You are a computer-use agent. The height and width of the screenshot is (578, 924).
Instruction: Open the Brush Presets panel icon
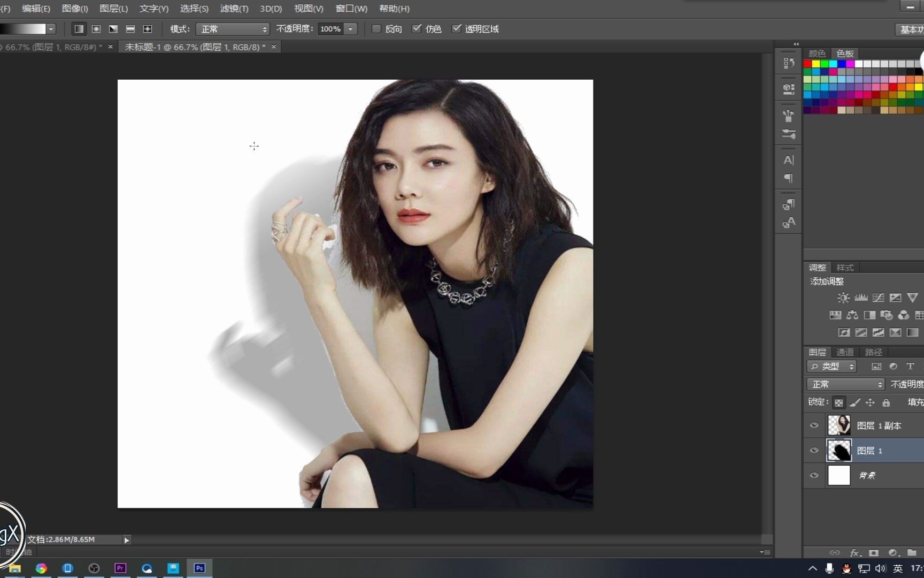click(x=789, y=116)
